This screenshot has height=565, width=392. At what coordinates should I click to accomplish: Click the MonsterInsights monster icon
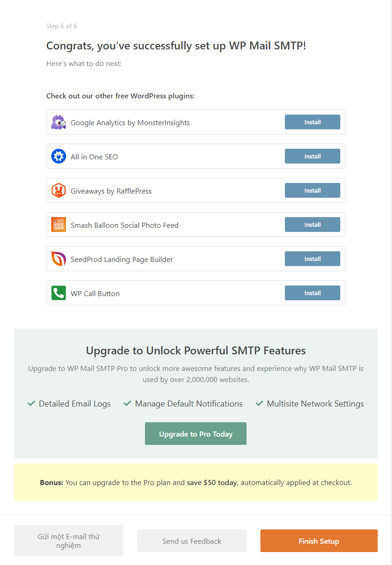coord(59,122)
